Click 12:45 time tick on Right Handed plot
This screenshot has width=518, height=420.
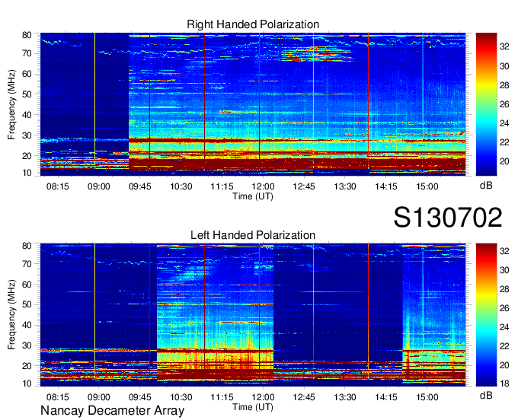tap(304, 186)
